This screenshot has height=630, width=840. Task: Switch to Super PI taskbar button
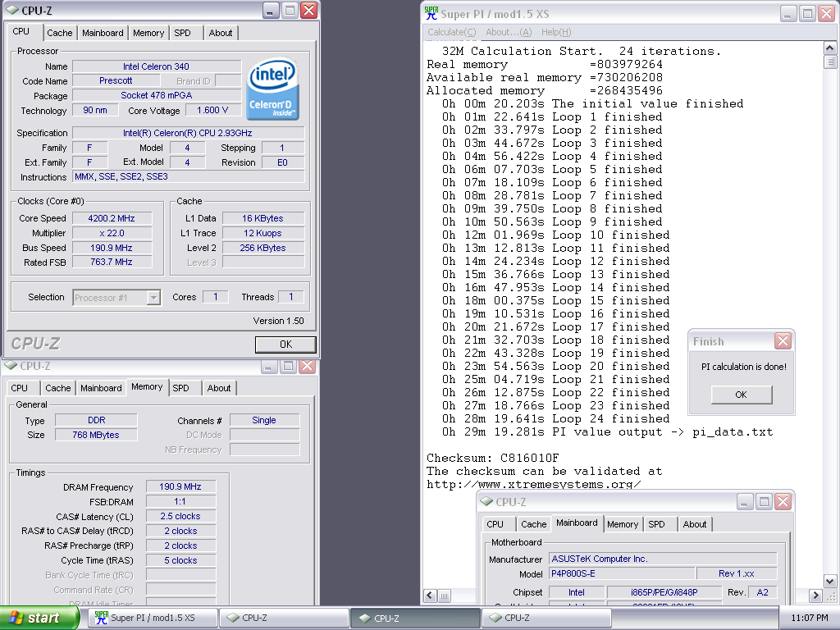click(x=154, y=618)
